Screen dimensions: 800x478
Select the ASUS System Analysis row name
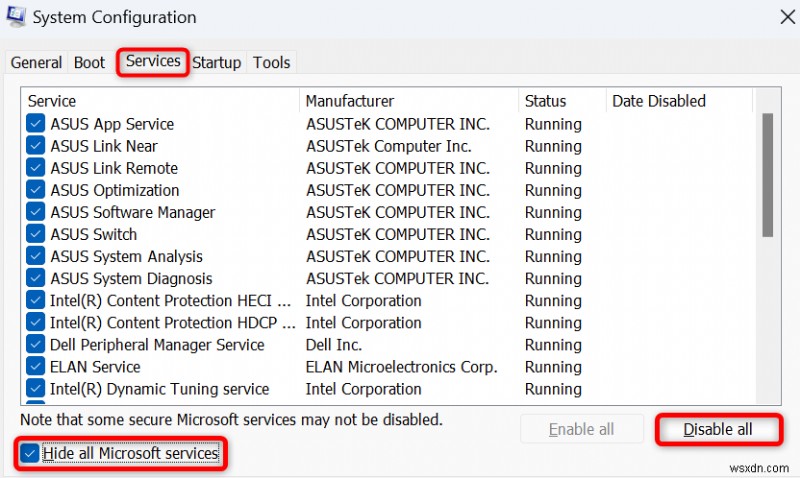(x=127, y=256)
